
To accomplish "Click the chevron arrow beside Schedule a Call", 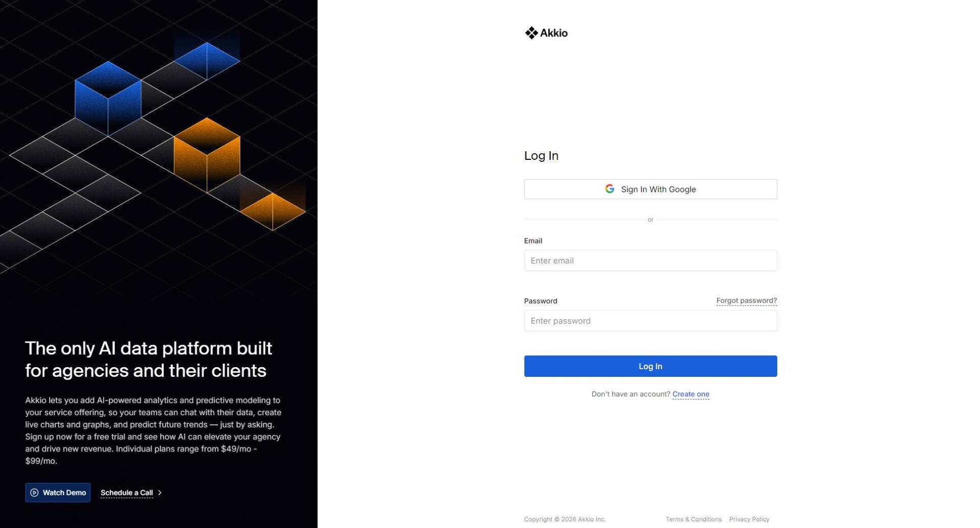I will click(160, 493).
